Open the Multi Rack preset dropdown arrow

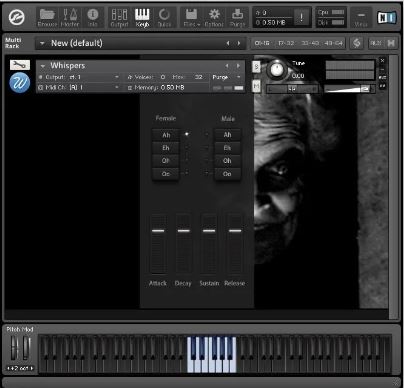pos(42,43)
